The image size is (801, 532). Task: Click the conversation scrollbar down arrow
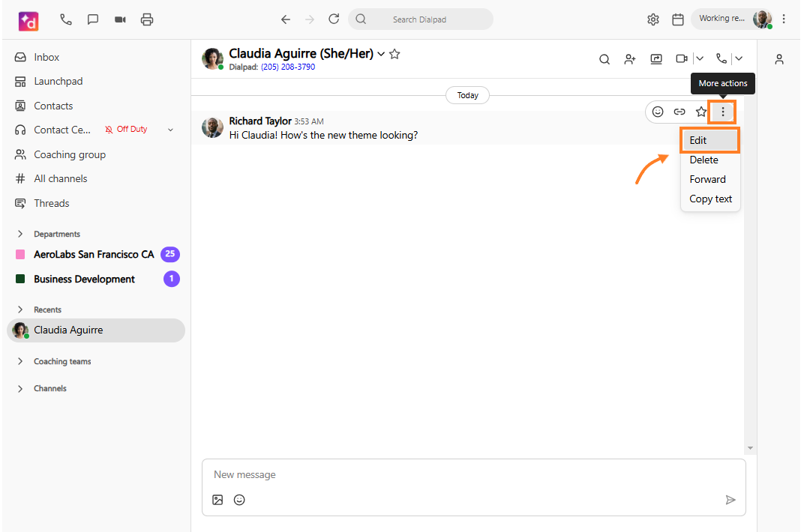750,448
